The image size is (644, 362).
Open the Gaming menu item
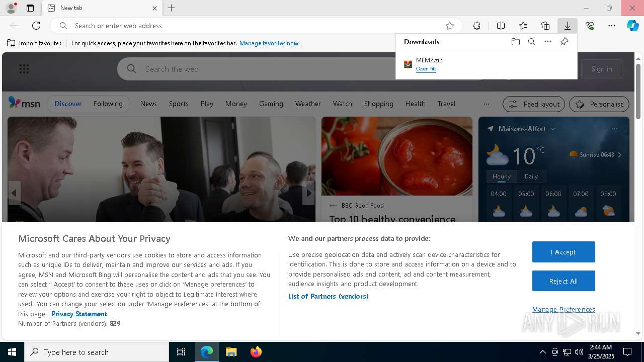pos(271,104)
